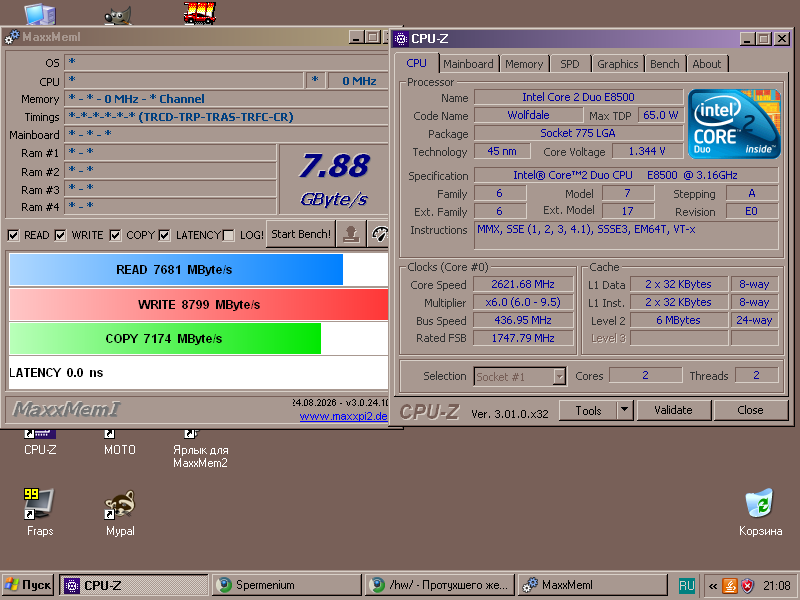
Task: Click the 7.88 GByte/s result display
Action: [334, 179]
